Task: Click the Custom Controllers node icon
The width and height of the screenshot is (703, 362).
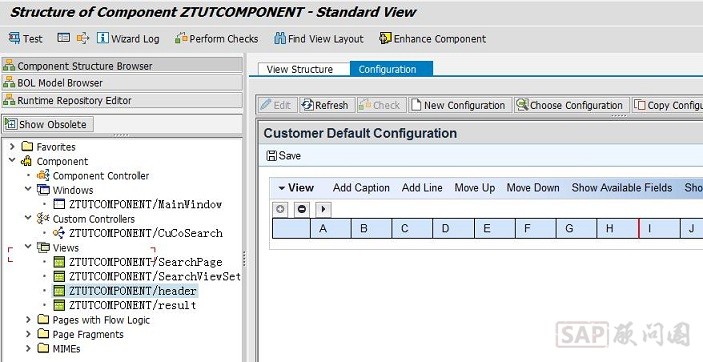Action: (43, 218)
